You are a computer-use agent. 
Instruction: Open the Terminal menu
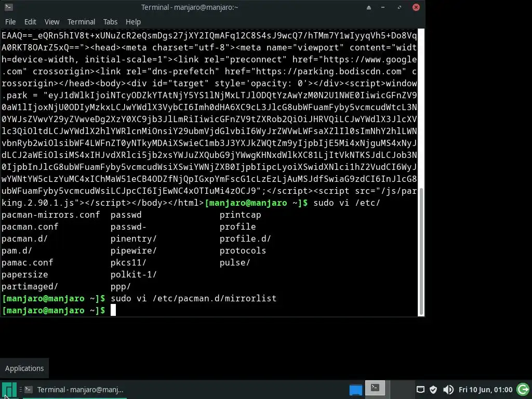pyautogui.click(x=81, y=22)
